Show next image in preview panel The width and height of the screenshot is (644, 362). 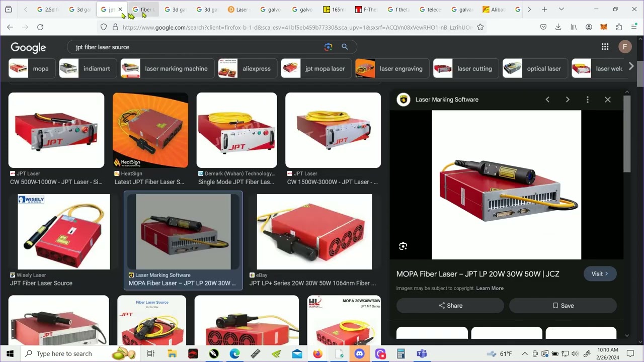coord(568,100)
